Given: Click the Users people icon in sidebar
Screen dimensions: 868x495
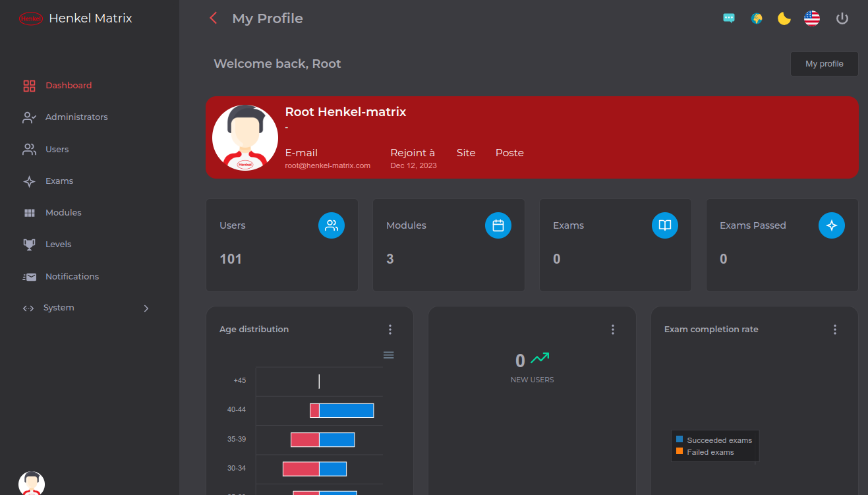Looking at the screenshot, I should coord(29,150).
